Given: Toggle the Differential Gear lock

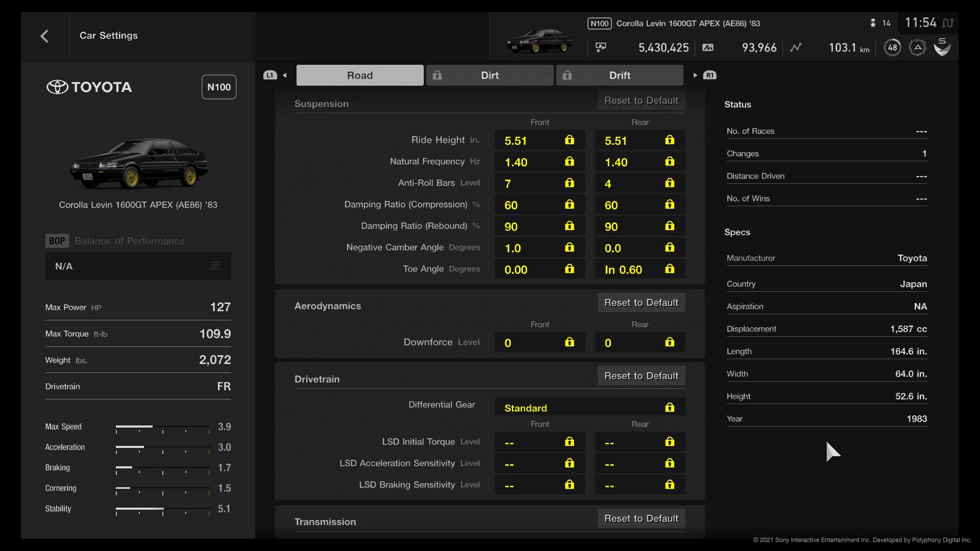Looking at the screenshot, I should 671,407.
